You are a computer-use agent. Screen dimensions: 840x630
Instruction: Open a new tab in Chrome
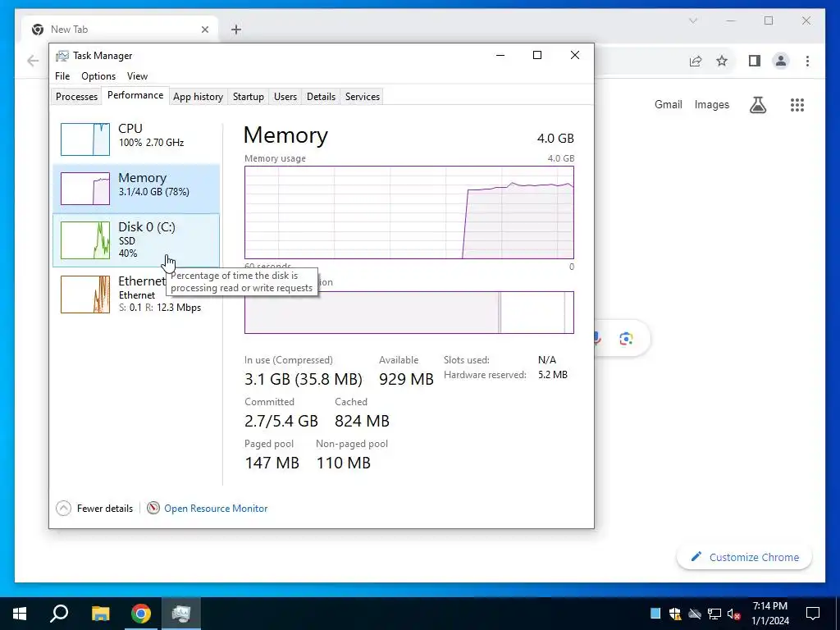[236, 30]
